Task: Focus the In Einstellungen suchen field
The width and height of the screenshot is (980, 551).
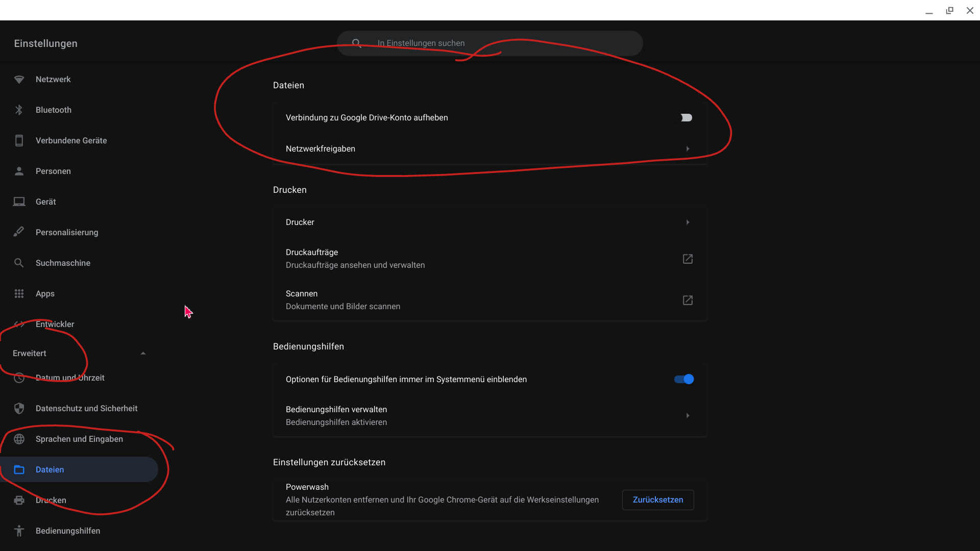Action: [490, 43]
